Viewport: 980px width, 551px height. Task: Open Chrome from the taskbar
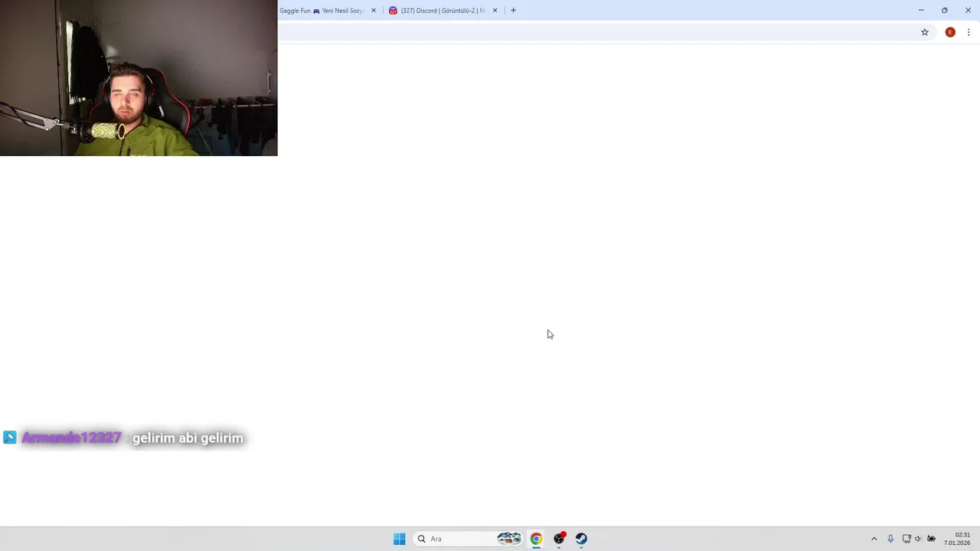[536, 539]
